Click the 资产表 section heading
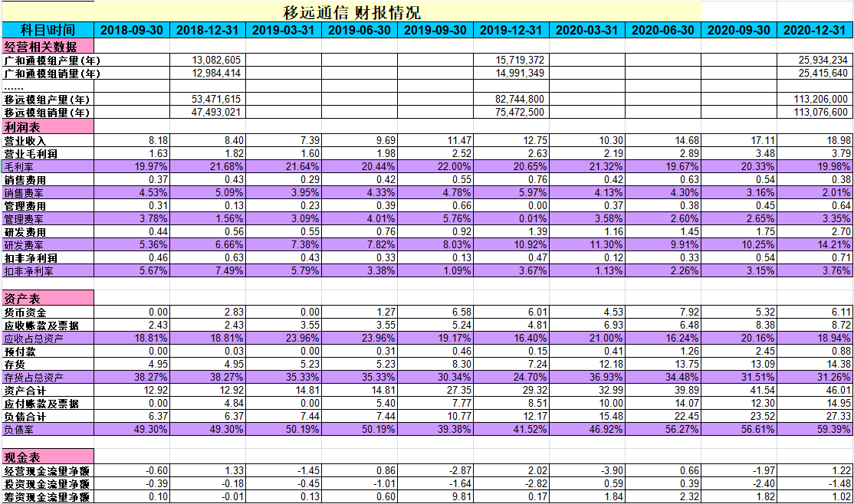 [x=48, y=298]
